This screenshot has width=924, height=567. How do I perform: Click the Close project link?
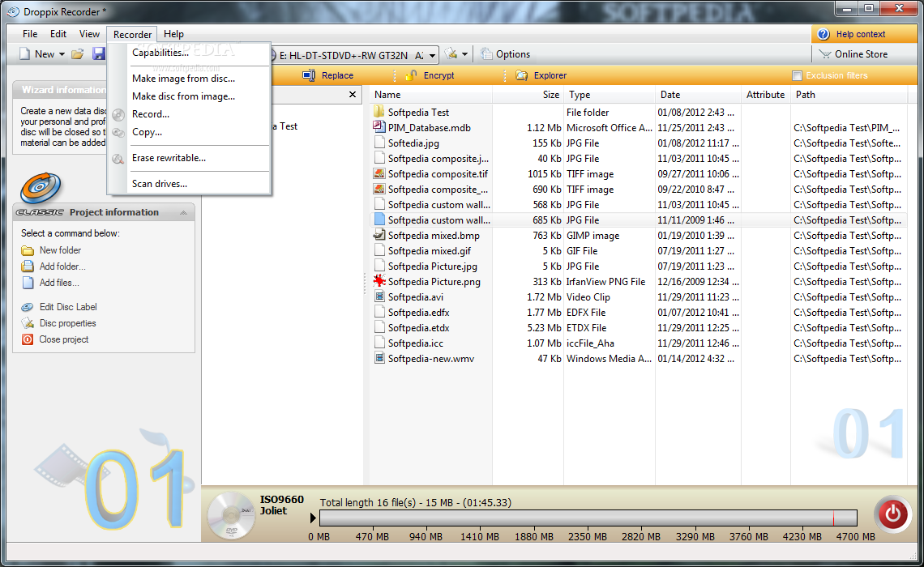click(x=64, y=339)
